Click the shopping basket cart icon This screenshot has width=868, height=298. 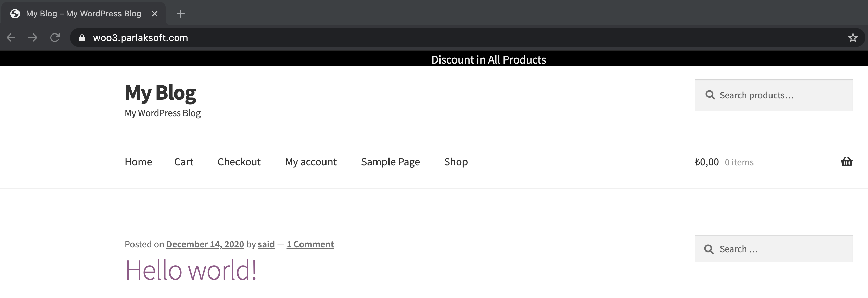pyautogui.click(x=847, y=161)
